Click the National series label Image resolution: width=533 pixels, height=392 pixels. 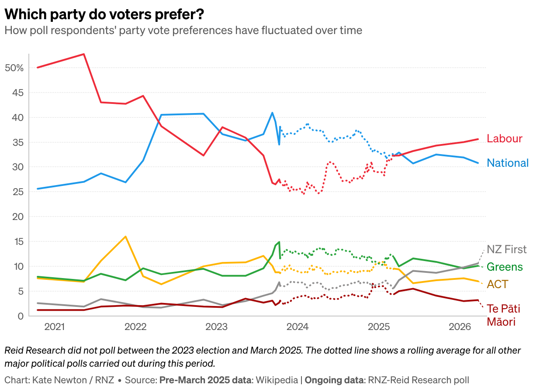point(508,163)
